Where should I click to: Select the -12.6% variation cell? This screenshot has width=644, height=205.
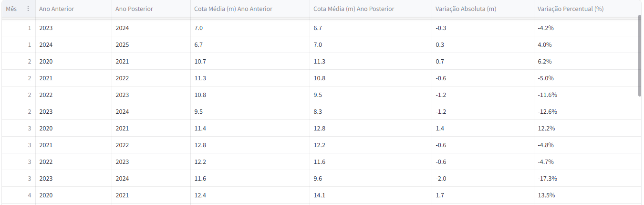pos(547,111)
